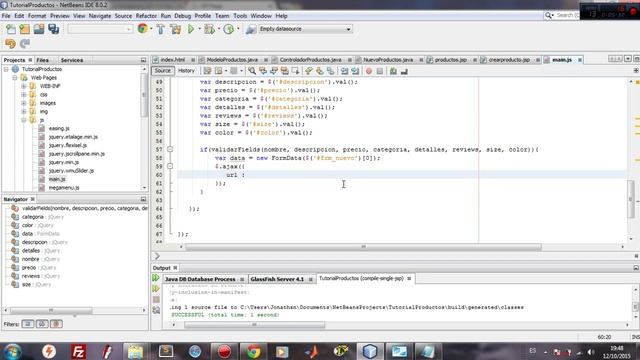Click the Undo arrow icon

pos(11,43)
